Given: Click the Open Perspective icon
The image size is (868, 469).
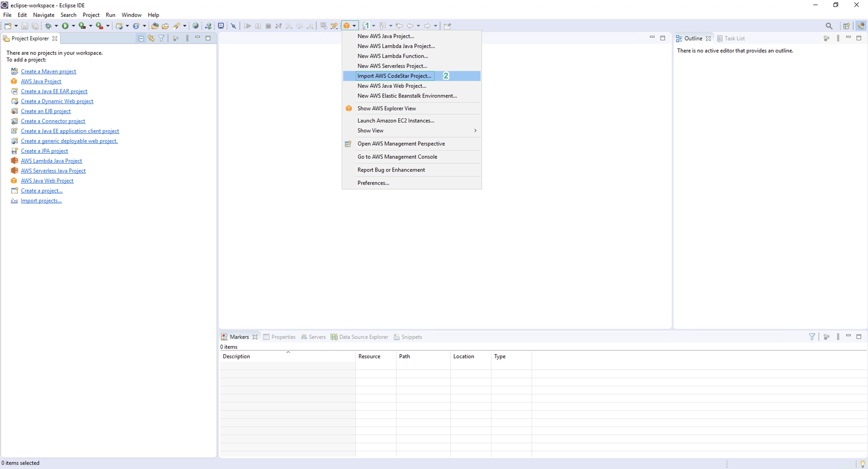Looking at the screenshot, I should pos(846,26).
